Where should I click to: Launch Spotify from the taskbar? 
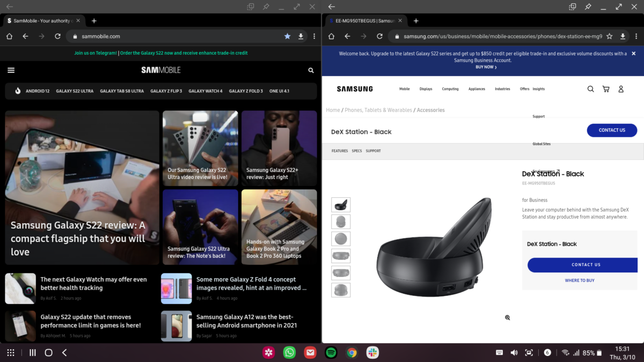[331, 352]
